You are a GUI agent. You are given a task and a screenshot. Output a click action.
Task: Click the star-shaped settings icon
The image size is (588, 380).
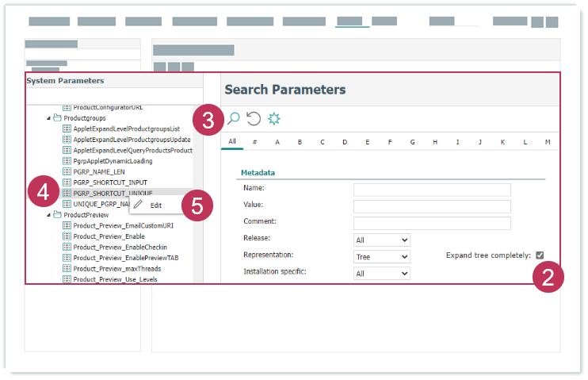pos(274,119)
